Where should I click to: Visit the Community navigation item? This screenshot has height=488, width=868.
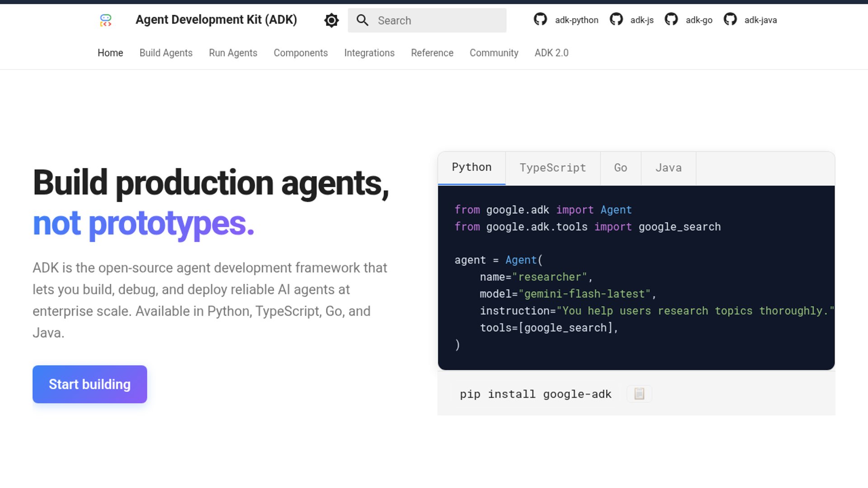pos(494,53)
